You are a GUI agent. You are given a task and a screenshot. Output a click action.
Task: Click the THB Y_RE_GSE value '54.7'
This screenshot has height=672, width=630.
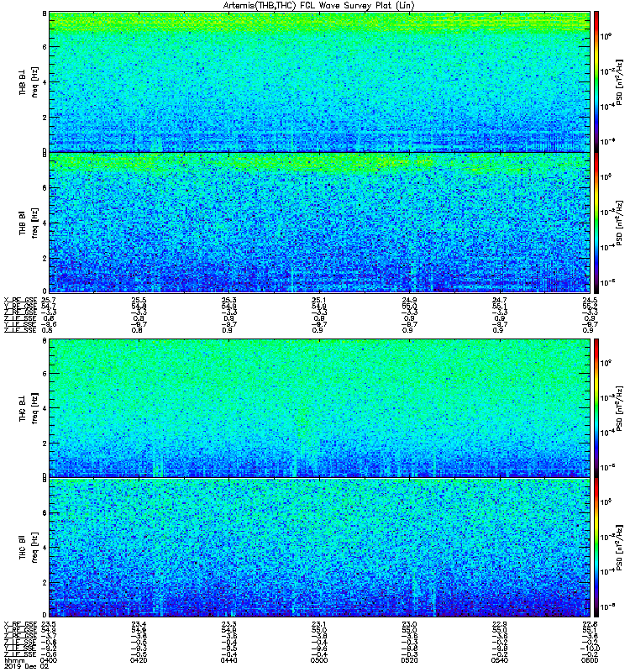(49, 307)
